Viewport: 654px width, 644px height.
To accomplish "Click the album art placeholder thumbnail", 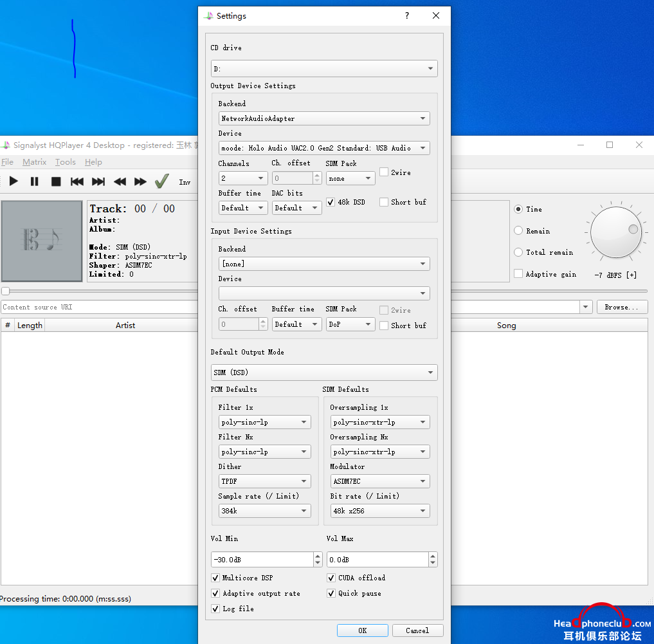I will (x=42, y=241).
